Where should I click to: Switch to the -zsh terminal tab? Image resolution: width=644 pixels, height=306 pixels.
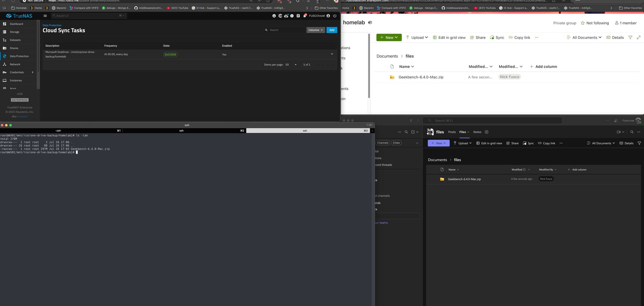(61, 131)
